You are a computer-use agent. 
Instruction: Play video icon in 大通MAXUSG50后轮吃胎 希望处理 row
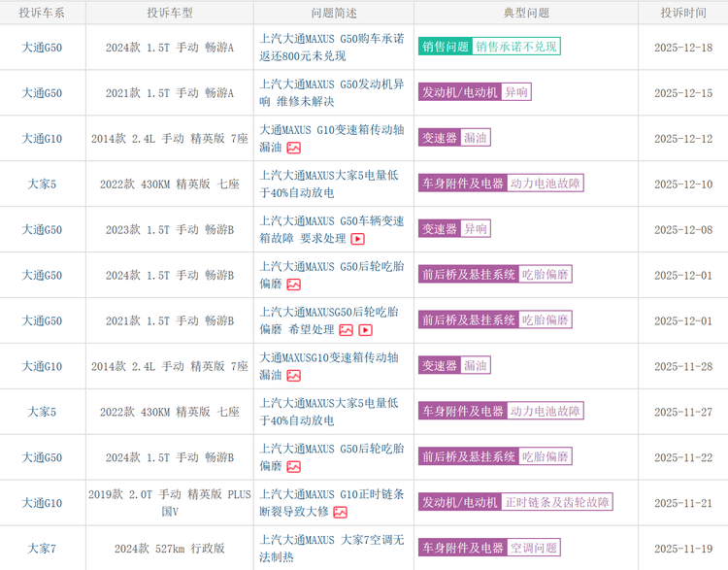(365, 330)
